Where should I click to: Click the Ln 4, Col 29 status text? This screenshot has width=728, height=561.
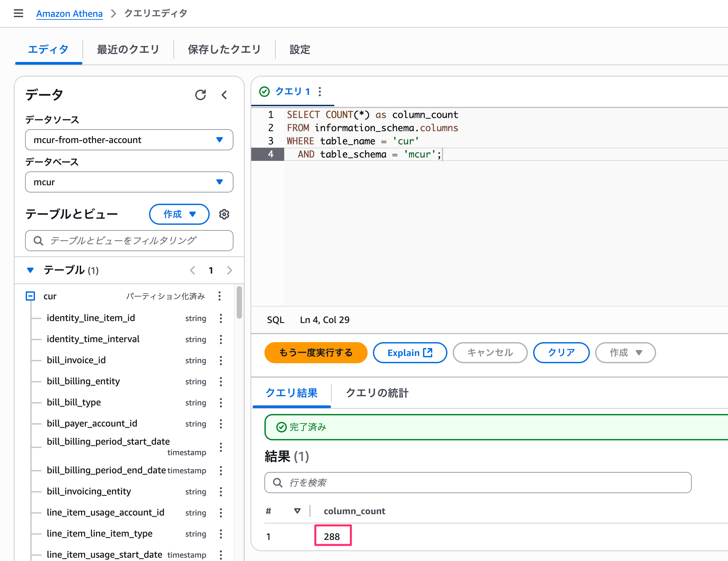pos(325,320)
